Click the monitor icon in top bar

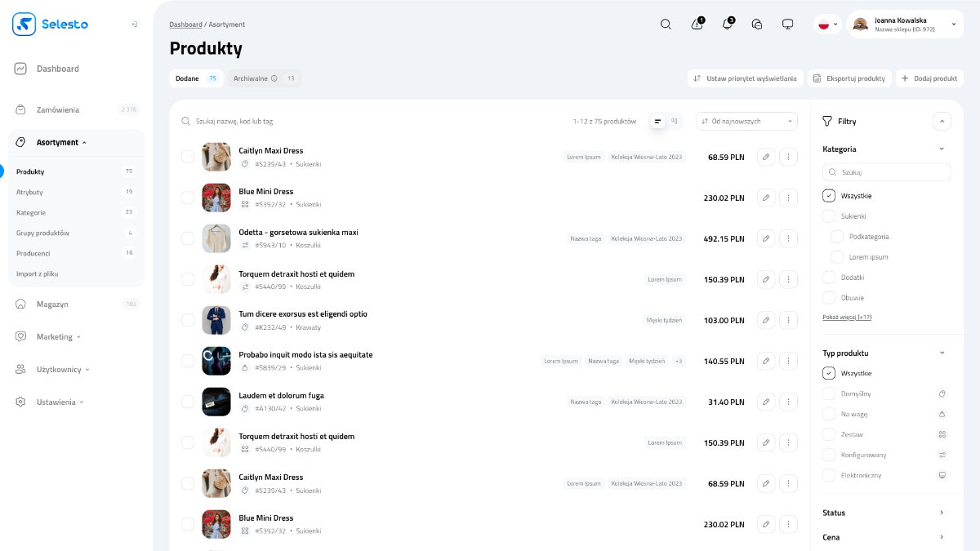[787, 24]
